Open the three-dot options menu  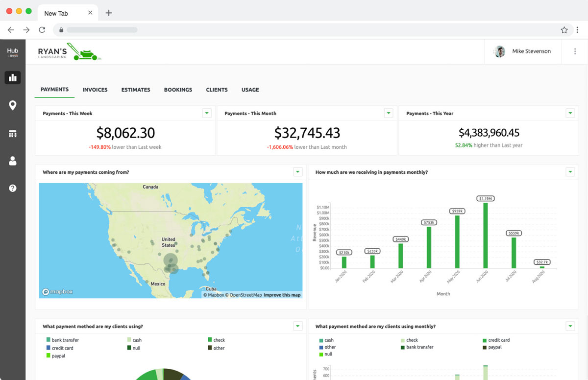(575, 51)
